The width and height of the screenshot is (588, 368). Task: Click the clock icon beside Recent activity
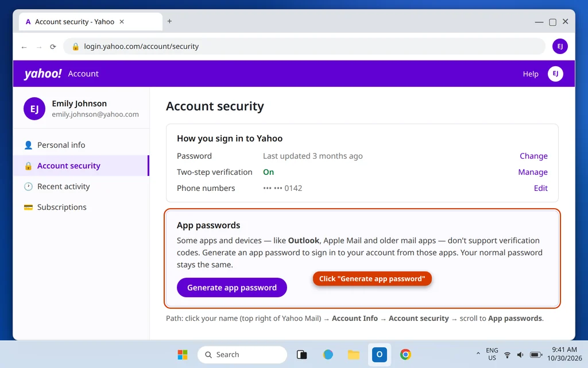[28, 186]
